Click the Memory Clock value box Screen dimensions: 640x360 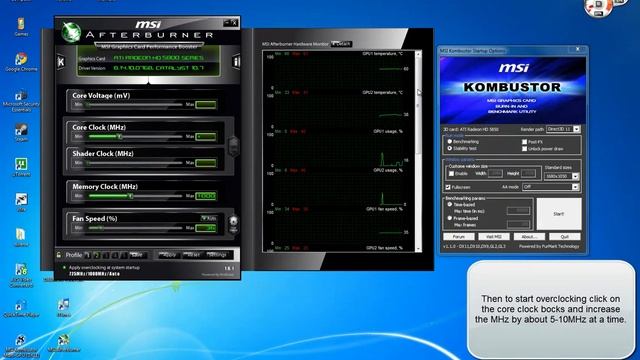[206, 196]
